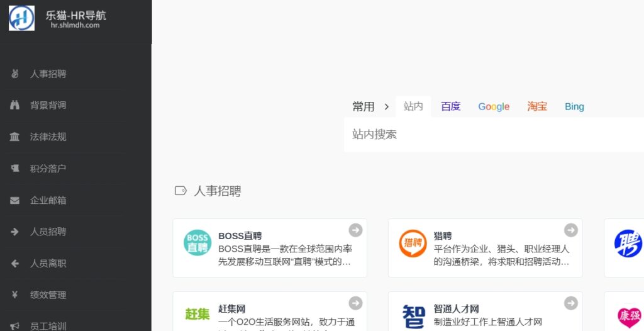Image resolution: width=644 pixels, height=331 pixels.
Task: Click the BOSS直聘 round logo
Action: click(x=197, y=243)
